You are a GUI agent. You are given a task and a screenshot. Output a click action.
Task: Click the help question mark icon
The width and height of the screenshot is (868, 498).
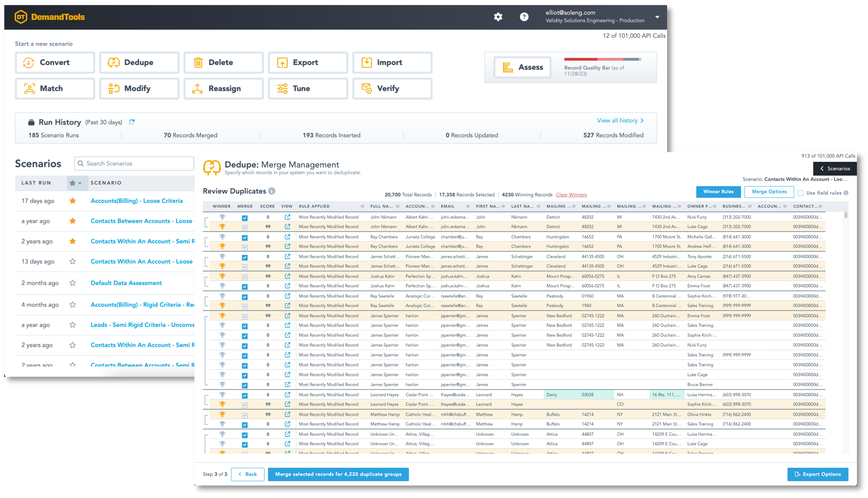tap(524, 17)
